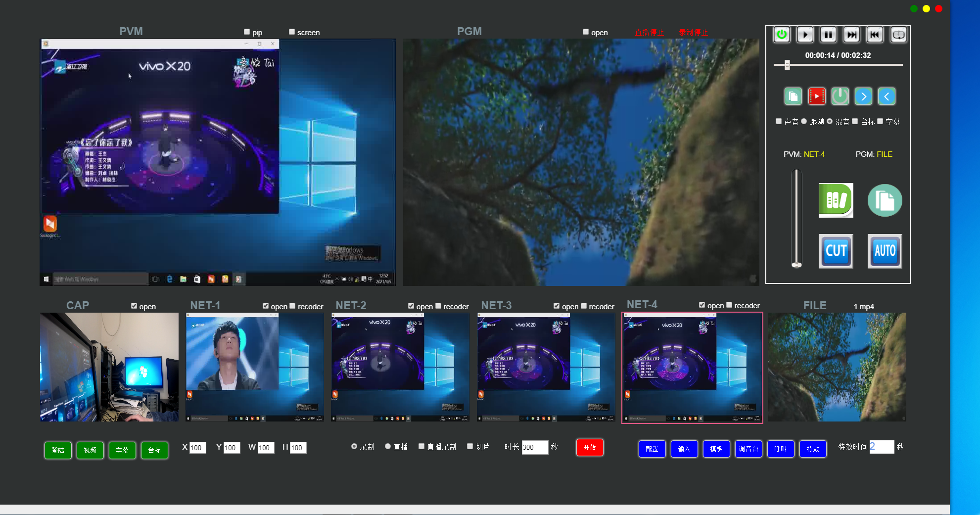Click the red 开始 start button
This screenshot has width=980, height=515.
tap(589, 448)
